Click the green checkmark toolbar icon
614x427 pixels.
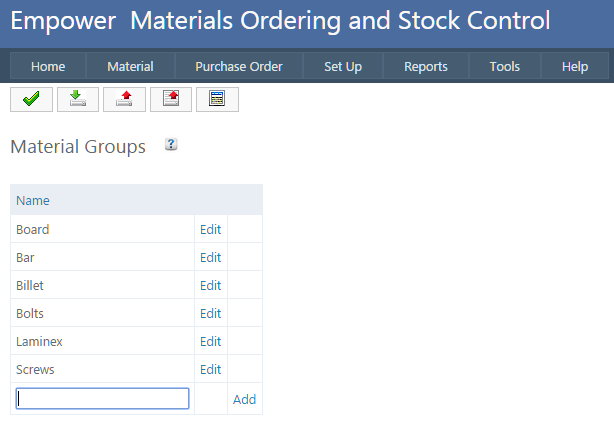pyautogui.click(x=31, y=99)
